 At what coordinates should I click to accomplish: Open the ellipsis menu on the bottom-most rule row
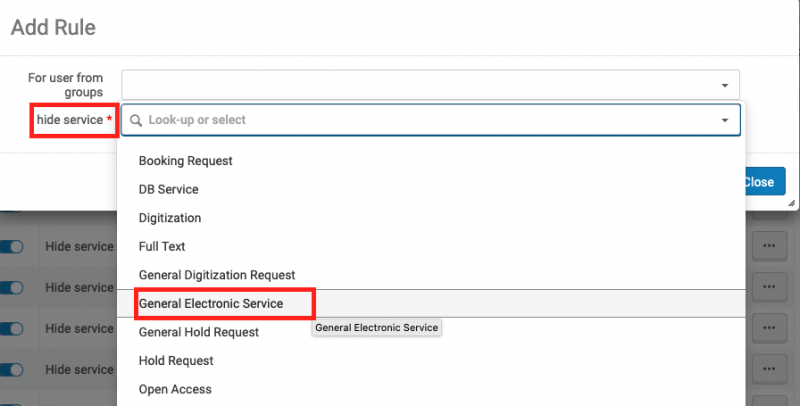(768, 369)
